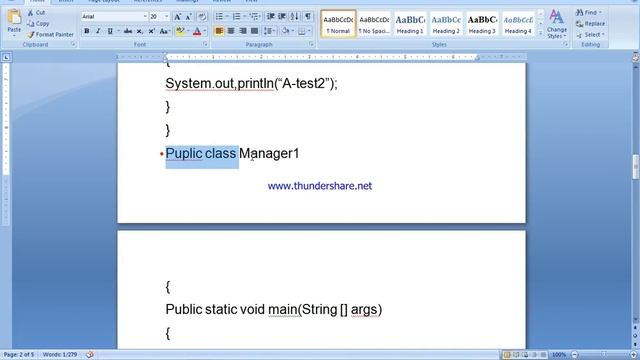This screenshot has height=360, width=640.
Task: Clear formatting from the selection
Action: (x=202, y=17)
